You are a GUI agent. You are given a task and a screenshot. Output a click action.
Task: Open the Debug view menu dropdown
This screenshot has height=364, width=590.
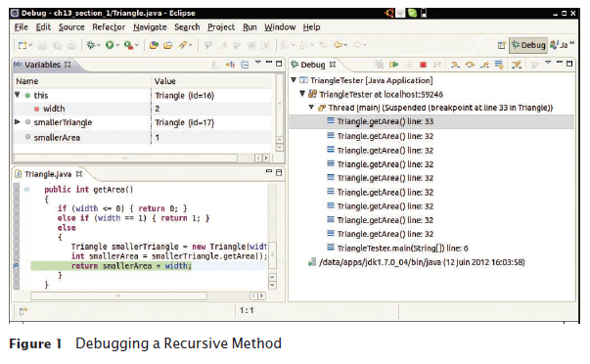tap(548, 63)
